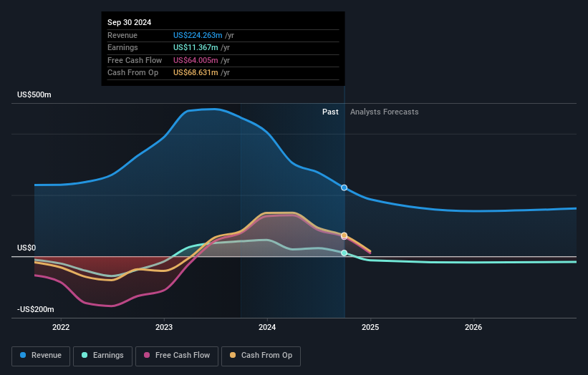
Task: Click the blue Revenue data point marker
Action: pos(344,187)
